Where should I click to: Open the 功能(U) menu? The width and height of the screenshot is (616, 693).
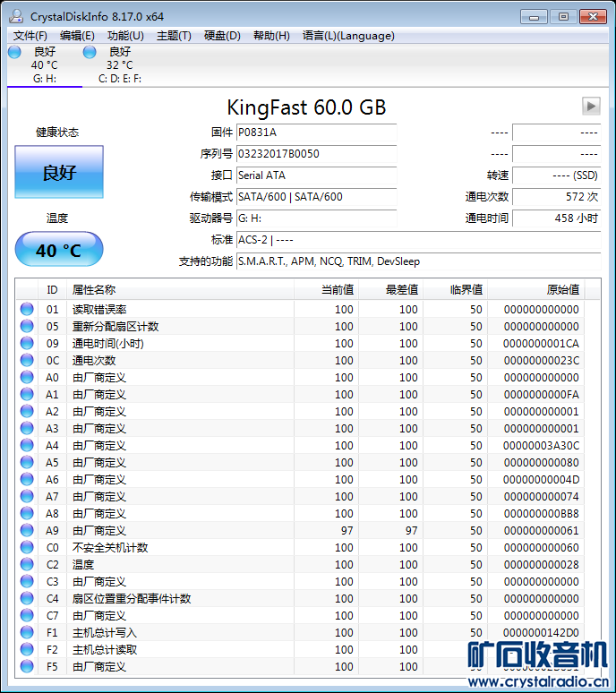(125, 36)
